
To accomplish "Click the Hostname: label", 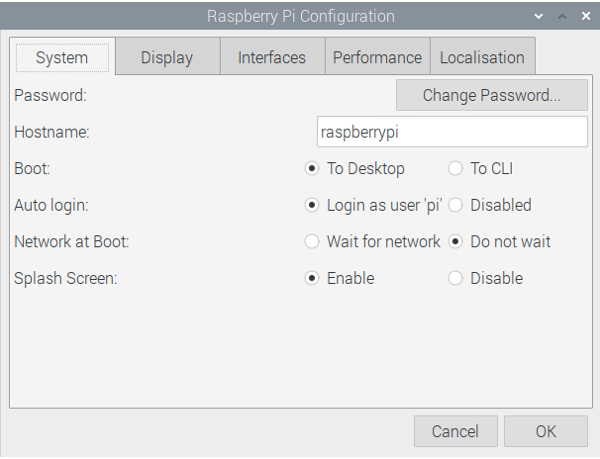I will (x=52, y=132).
